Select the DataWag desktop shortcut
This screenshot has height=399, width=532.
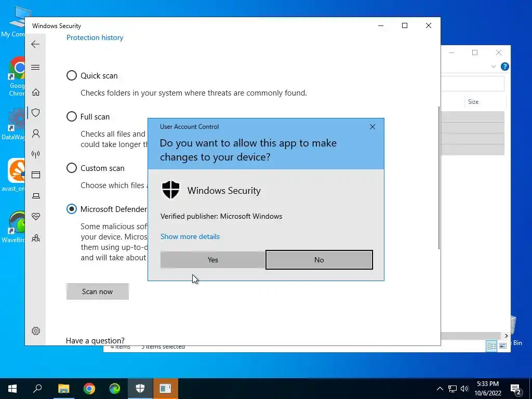[x=13, y=125]
